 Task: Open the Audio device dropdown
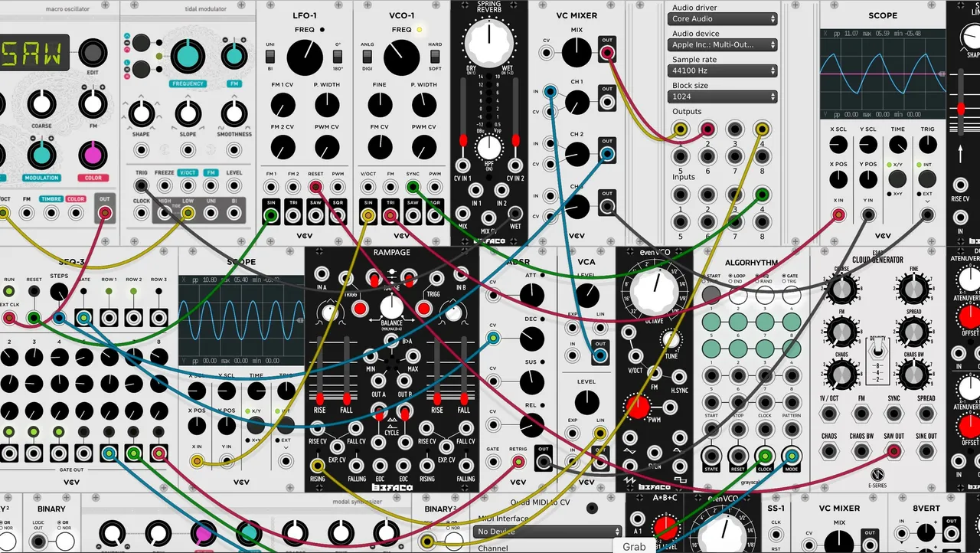coord(723,44)
